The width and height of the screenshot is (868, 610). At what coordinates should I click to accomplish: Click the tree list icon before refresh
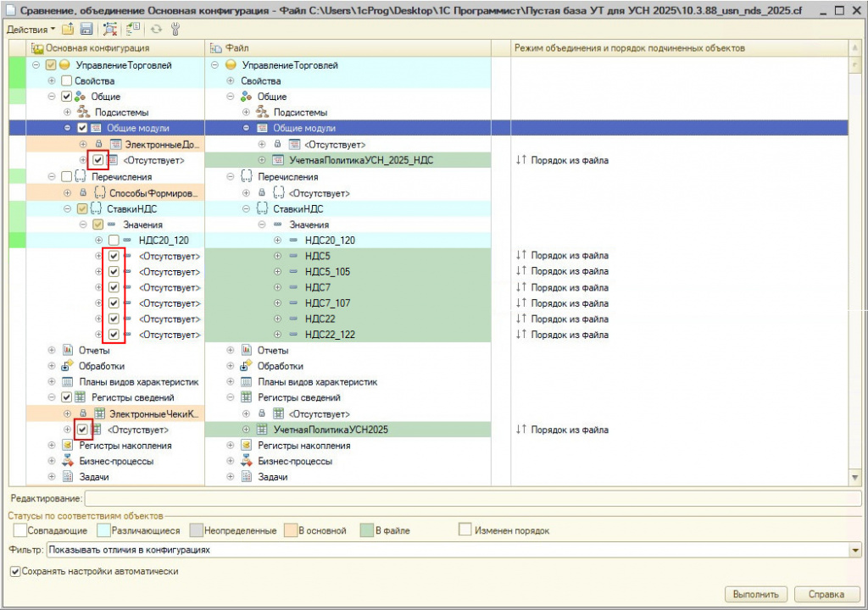[134, 30]
